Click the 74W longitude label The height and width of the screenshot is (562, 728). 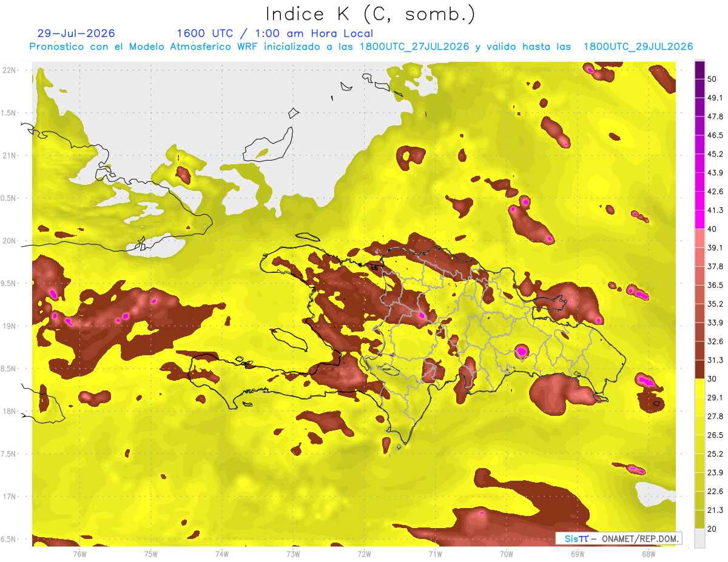(222, 554)
